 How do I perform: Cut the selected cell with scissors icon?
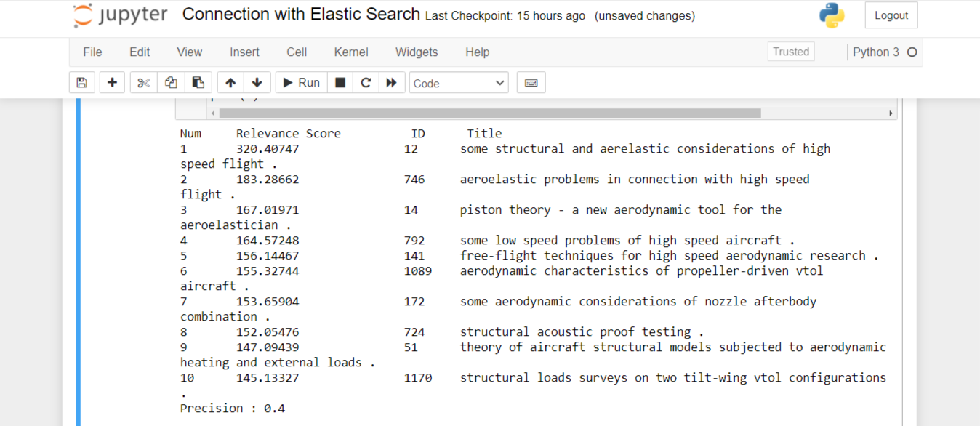(x=142, y=82)
